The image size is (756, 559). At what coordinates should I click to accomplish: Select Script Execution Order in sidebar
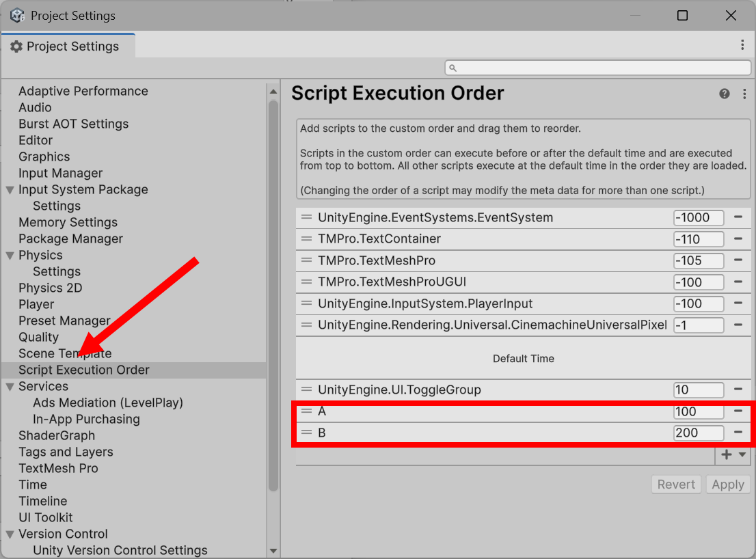[x=134, y=370]
